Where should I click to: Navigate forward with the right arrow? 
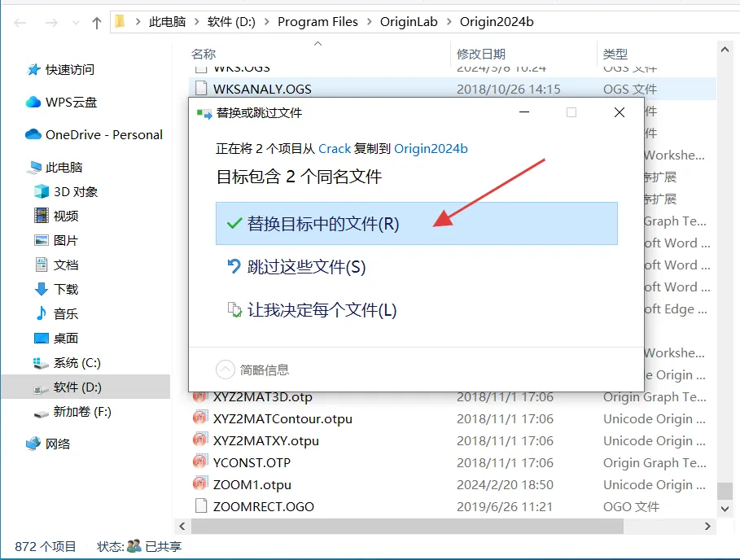pyautogui.click(x=51, y=22)
